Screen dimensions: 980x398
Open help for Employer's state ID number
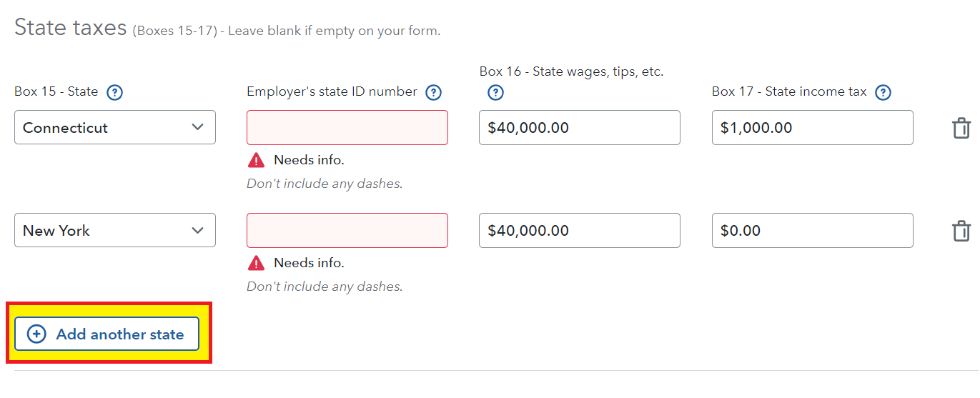[433, 92]
